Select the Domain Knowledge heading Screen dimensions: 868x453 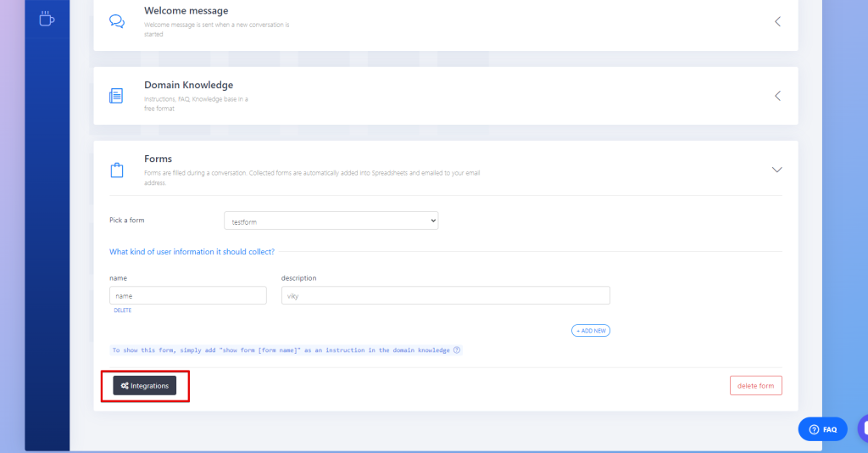tap(188, 85)
